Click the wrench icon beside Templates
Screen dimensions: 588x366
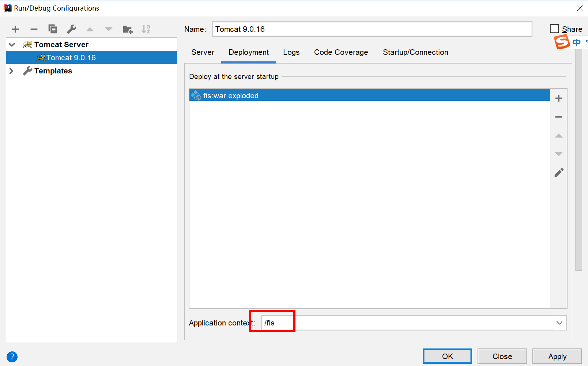coord(27,71)
